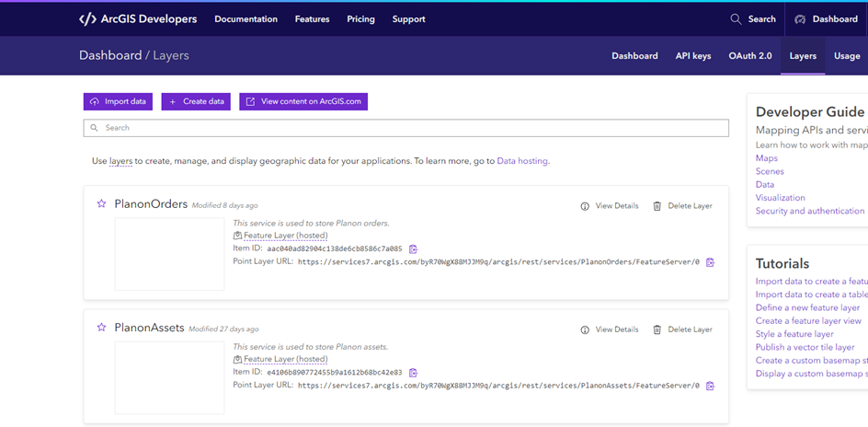Click View content on ArcGIS.com button
Screen dimensions: 868x427
point(303,101)
